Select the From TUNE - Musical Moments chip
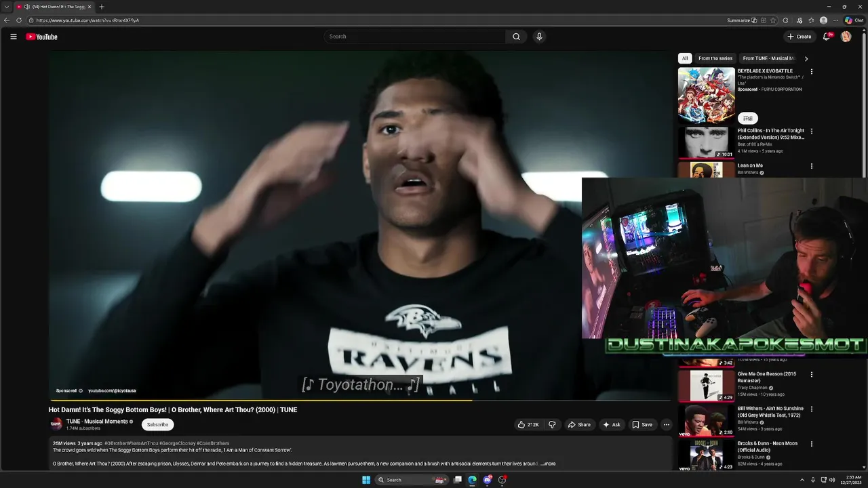 click(768, 58)
